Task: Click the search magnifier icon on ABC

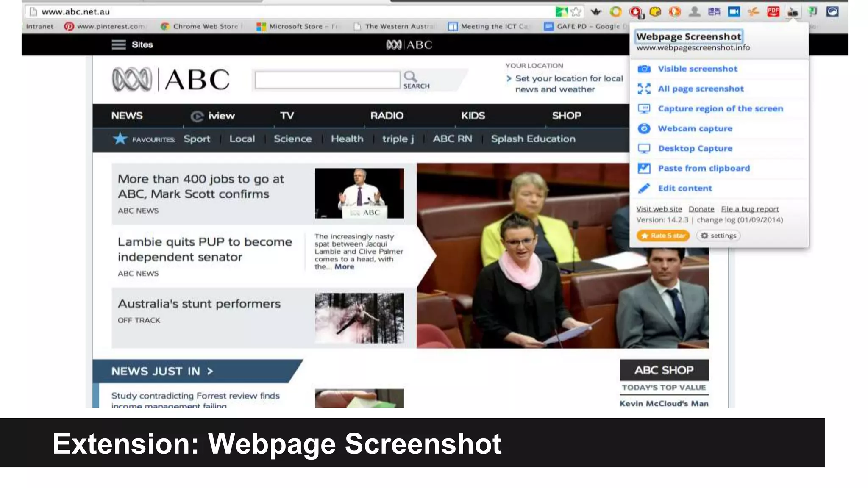Action: [410, 76]
